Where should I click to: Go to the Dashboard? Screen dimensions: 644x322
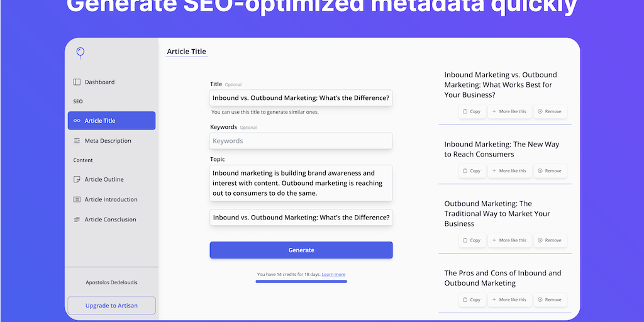[99, 82]
